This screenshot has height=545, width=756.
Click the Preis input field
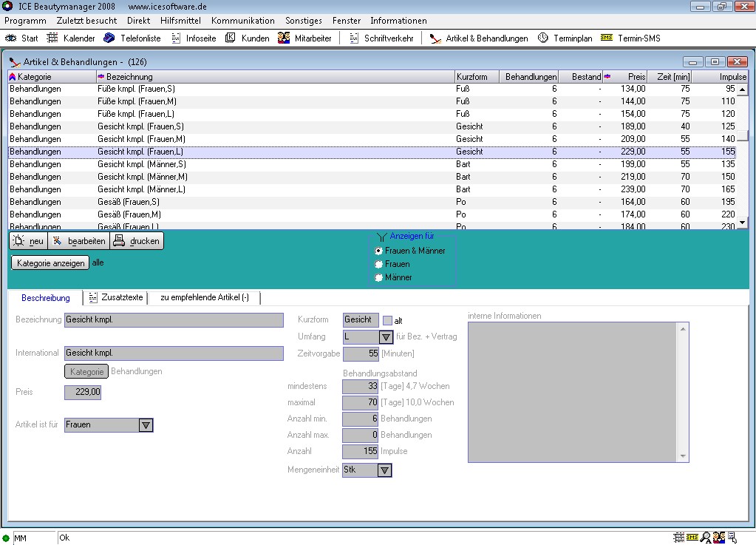tap(83, 393)
